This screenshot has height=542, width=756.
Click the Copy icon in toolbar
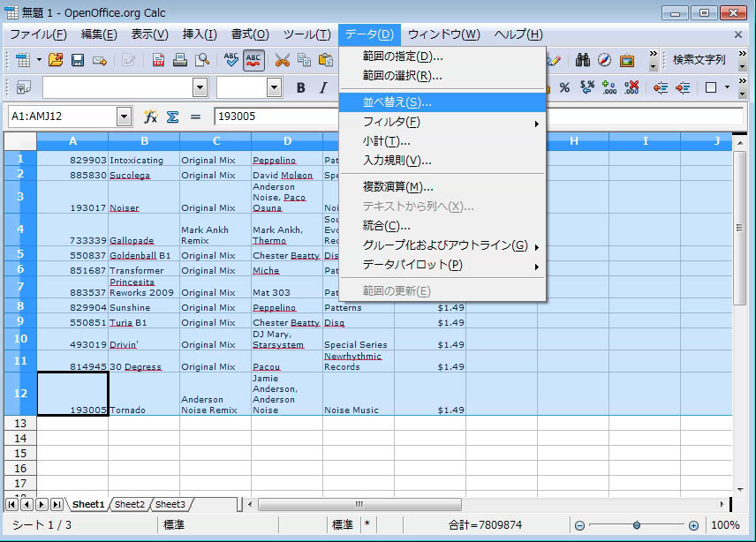pyautogui.click(x=304, y=60)
